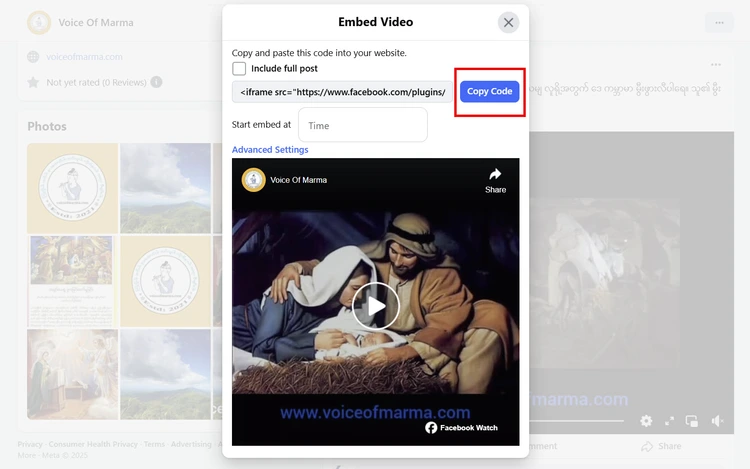Select the iframe embed code field
Screen dimensions: 750x469
coord(343,92)
